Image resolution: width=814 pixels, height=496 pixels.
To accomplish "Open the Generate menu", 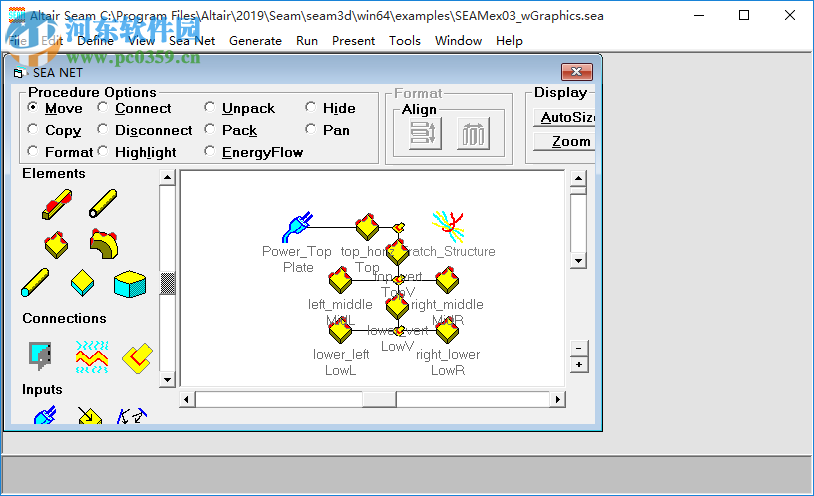I will 255,41.
